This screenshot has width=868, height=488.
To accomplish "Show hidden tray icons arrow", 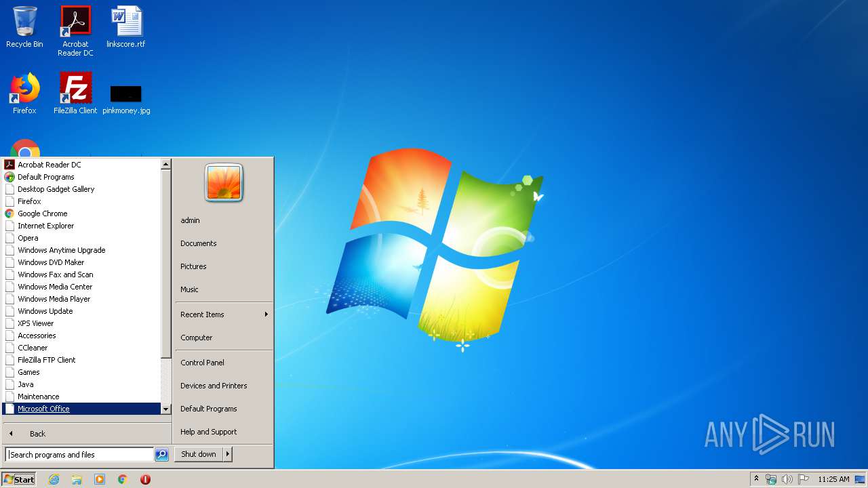I will click(756, 479).
